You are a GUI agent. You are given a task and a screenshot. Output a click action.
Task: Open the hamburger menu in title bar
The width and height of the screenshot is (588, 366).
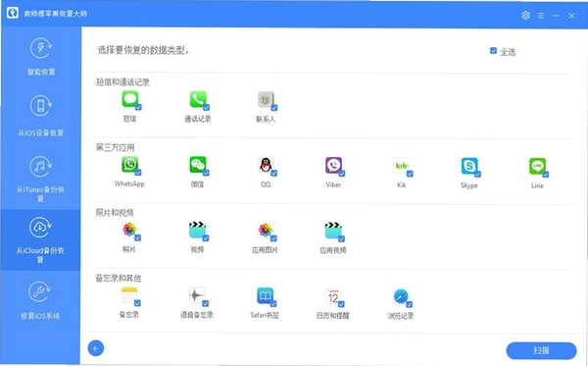coord(541,16)
